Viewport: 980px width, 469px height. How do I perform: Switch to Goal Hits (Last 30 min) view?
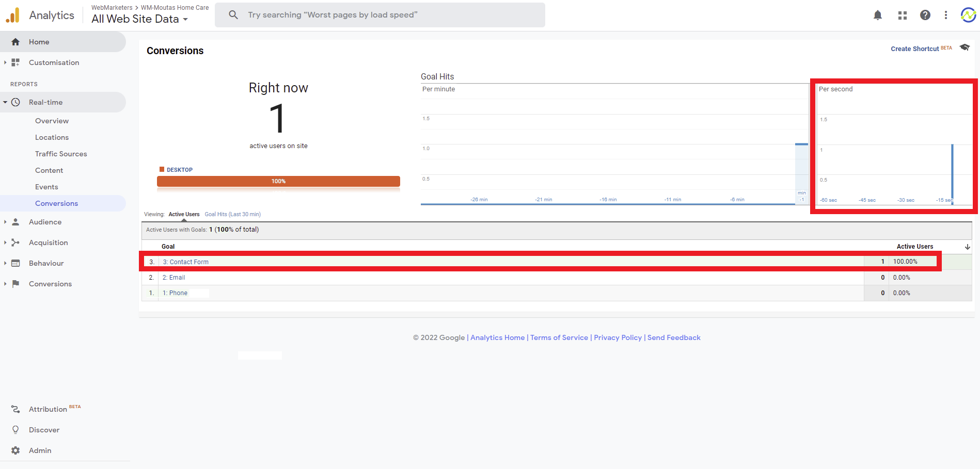coord(232,214)
